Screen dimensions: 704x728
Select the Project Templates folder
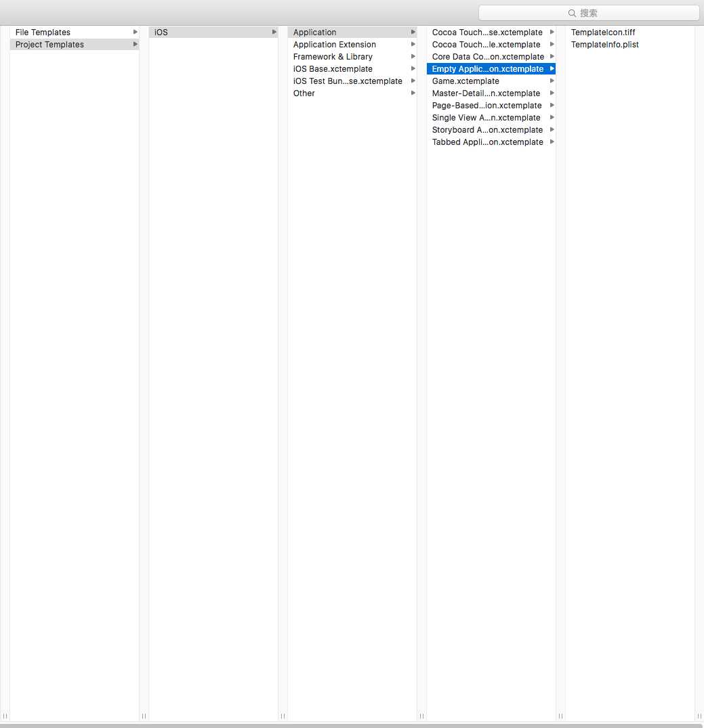coord(75,44)
